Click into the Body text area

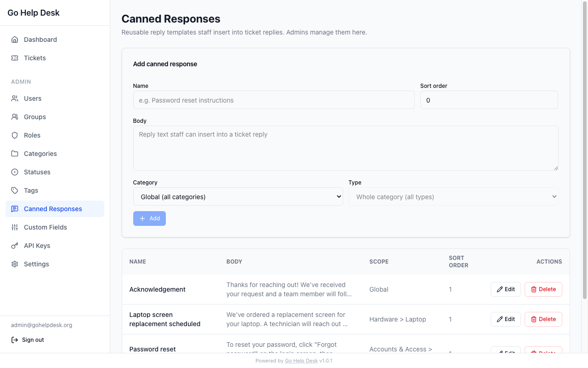[346, 148]
